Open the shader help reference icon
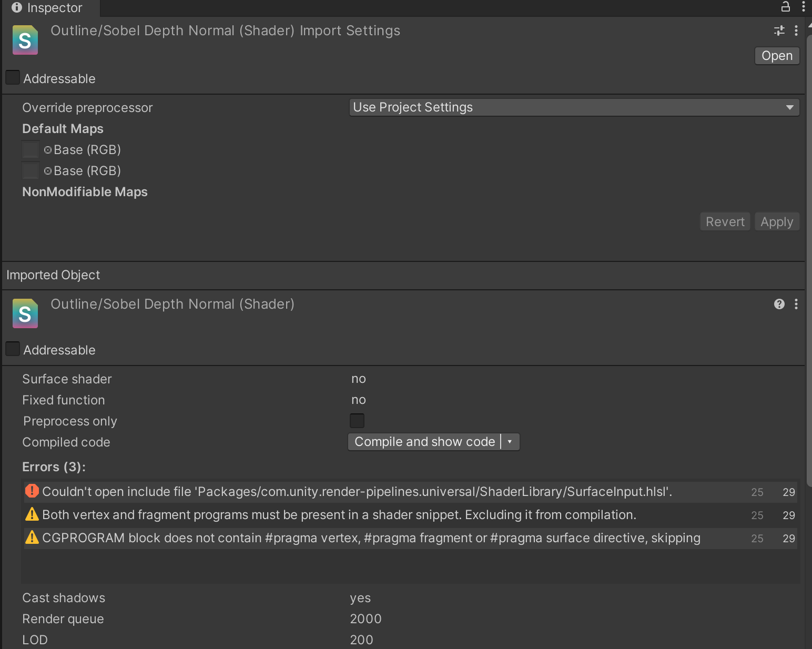 click(x=779, y=304)
